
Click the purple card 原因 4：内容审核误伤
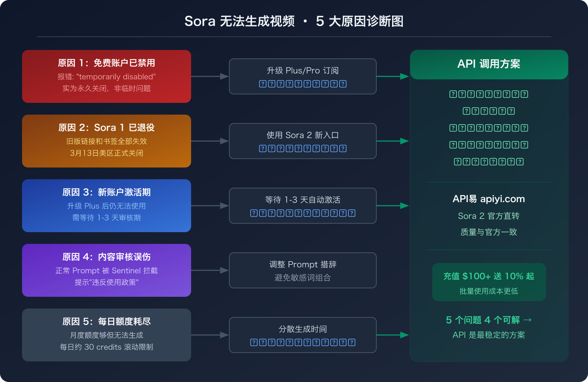(x=107, y=270)
